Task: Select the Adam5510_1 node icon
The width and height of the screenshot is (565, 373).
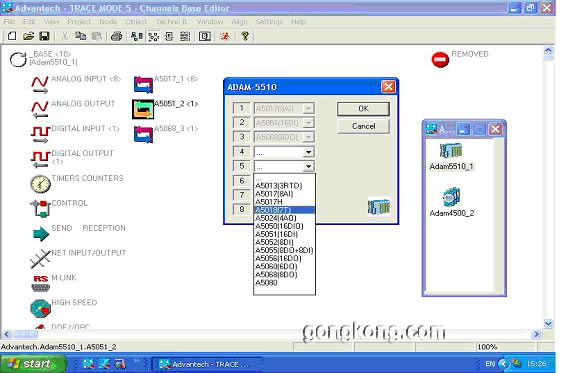Action: 451,151
